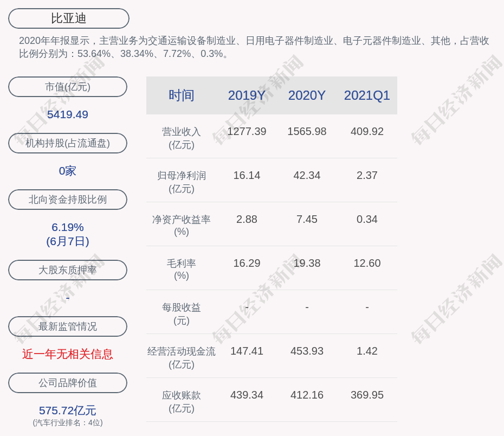Click the 大股东质押率 label pill
This screenshot has height=436, width=504.
click(x=68, y=270)
